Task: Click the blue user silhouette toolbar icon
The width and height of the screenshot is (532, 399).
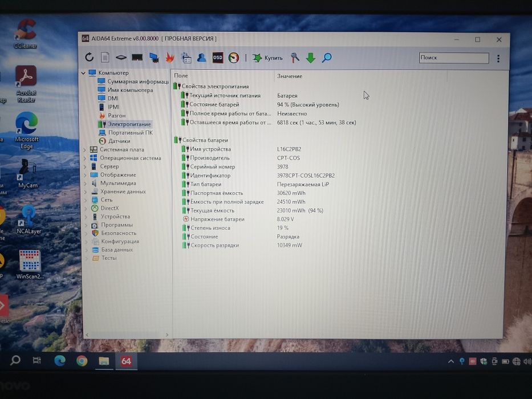Action: click(201, 58)
